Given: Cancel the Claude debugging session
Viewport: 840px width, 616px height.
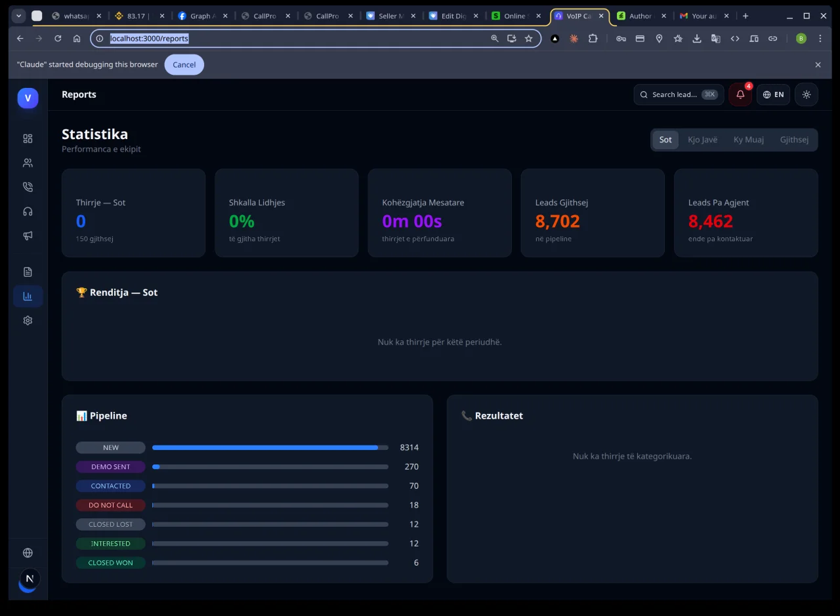Looking at the screenshot, I should coord(184,64).
